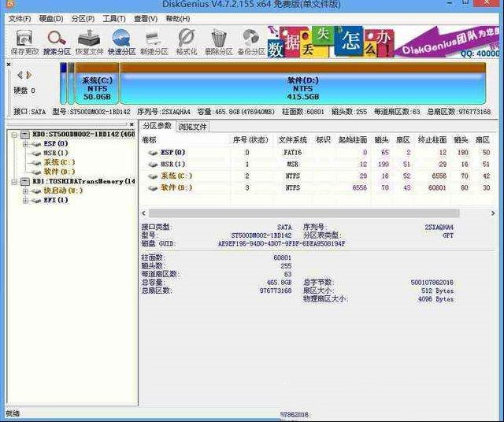
Task: Click the Search Partition (搜索分区) magnifier icon
Action: 57,38
